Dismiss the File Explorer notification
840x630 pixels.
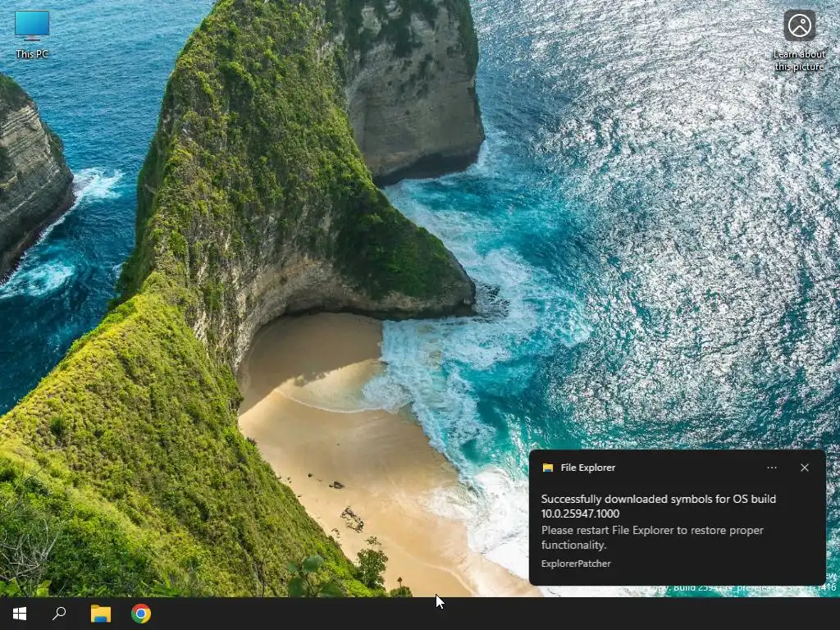805,468
